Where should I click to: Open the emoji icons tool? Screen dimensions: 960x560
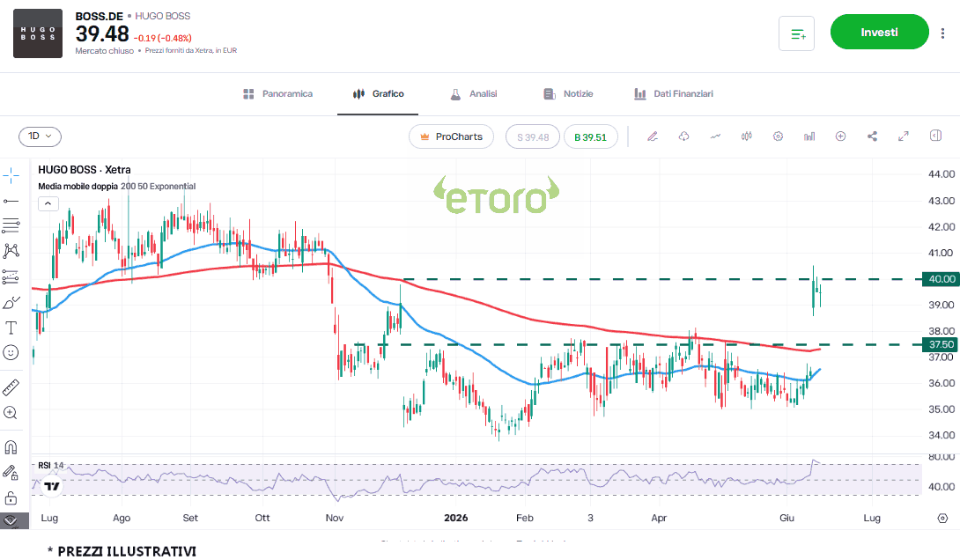tap(11, 352)
